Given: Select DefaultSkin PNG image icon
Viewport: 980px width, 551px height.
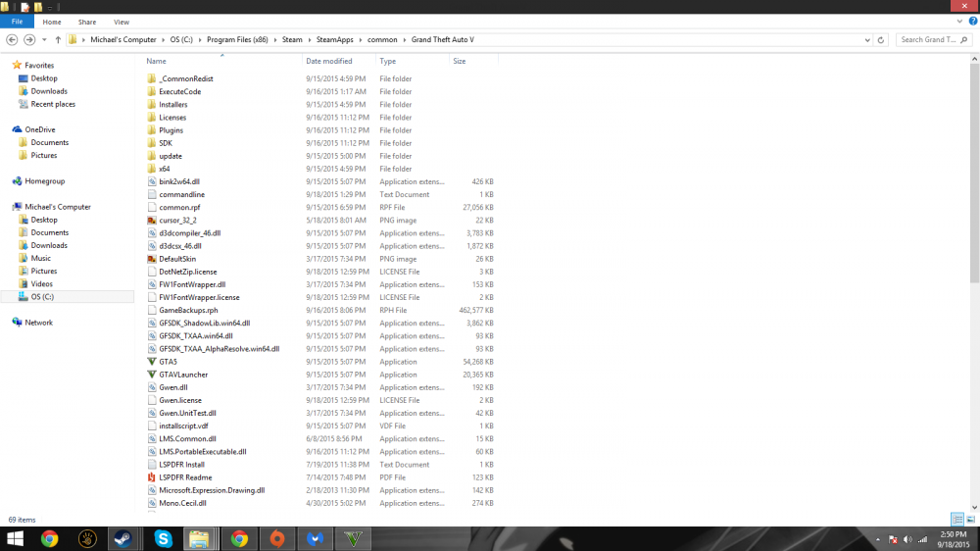Looking at the screenshot, I should (x=151, y=258).
